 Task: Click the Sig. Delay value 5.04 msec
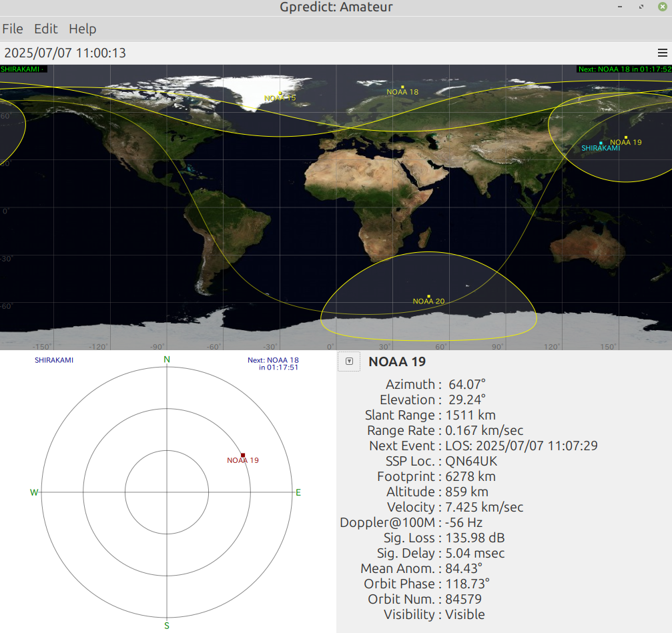tap(475, 554)
